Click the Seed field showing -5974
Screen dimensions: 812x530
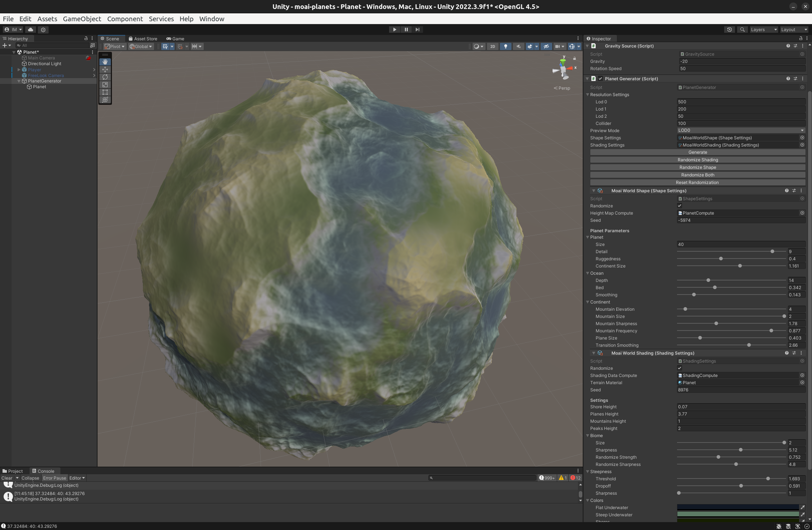click(x=741, y=220)
